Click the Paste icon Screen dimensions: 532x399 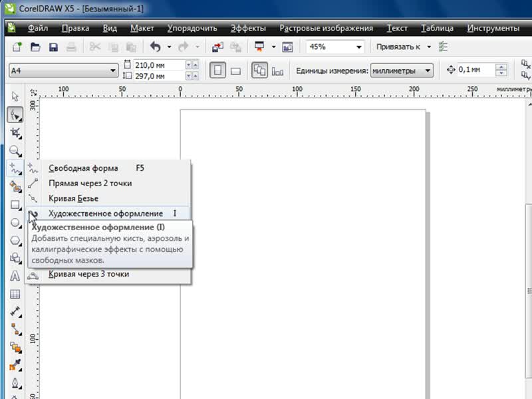[x=131, y=47]
